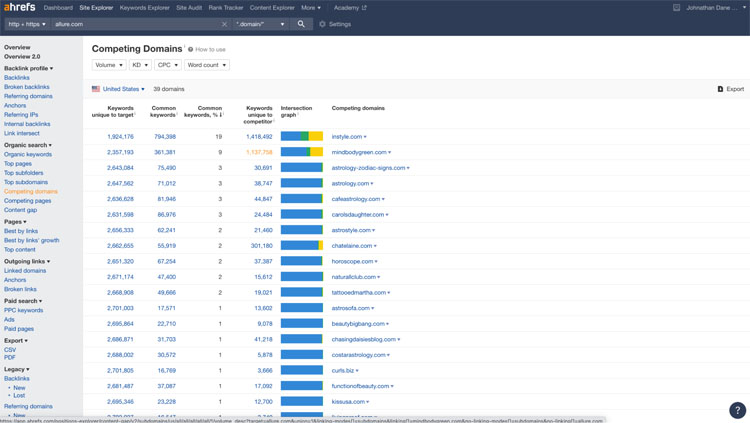Sort by Keywords unique to competitor column
Screen dimensions: 750x423
258,115
